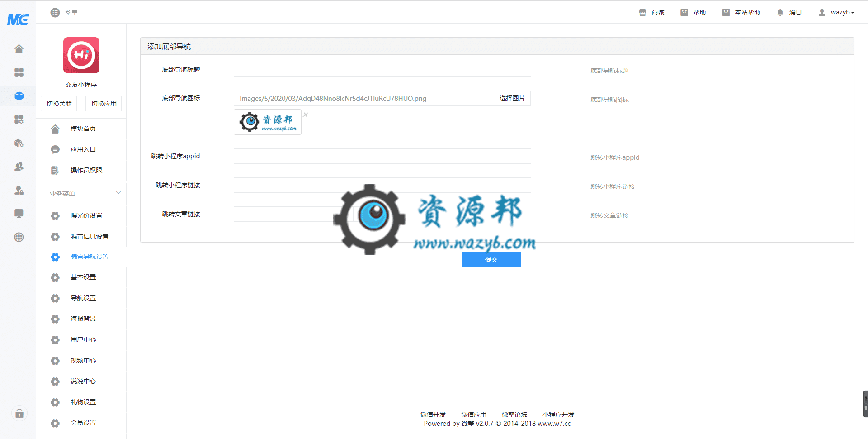Screen dimensions: 868x439
Task: Open the 小程序开发 footer link
Action: [x=559, y=415]
